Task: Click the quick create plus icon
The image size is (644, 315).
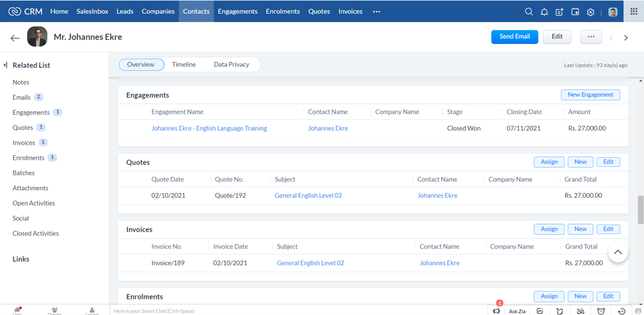Action: (x=560, y=12)
